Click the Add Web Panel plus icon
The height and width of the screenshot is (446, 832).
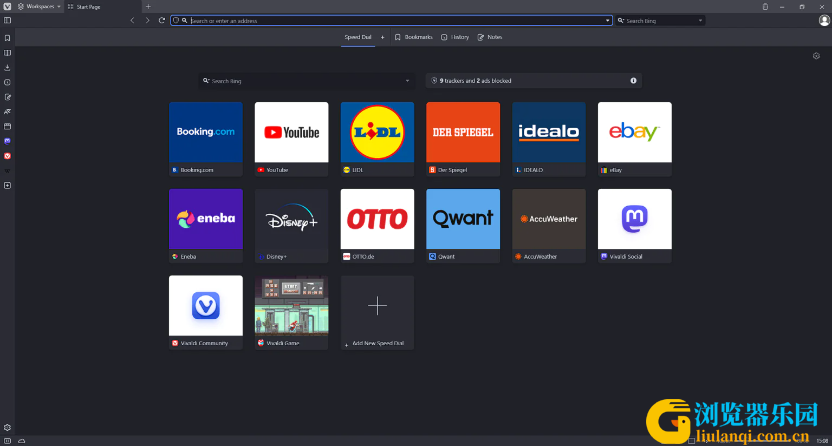click(7, 186)
